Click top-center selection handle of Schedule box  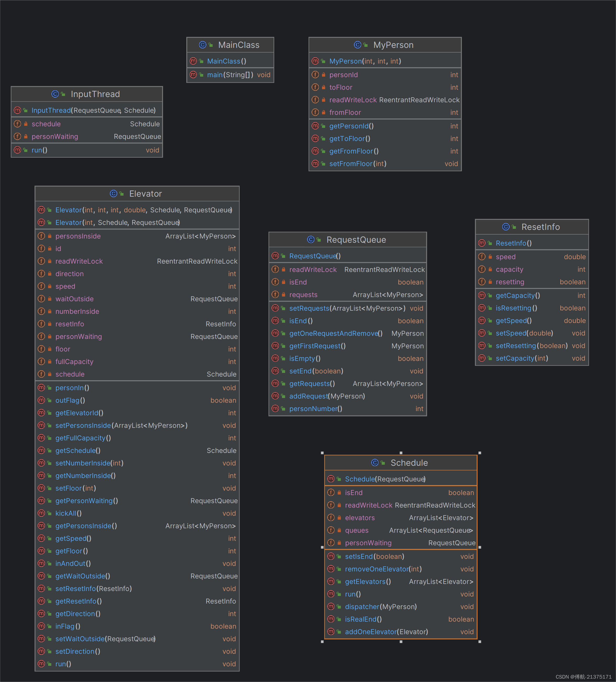pos(401,453)
